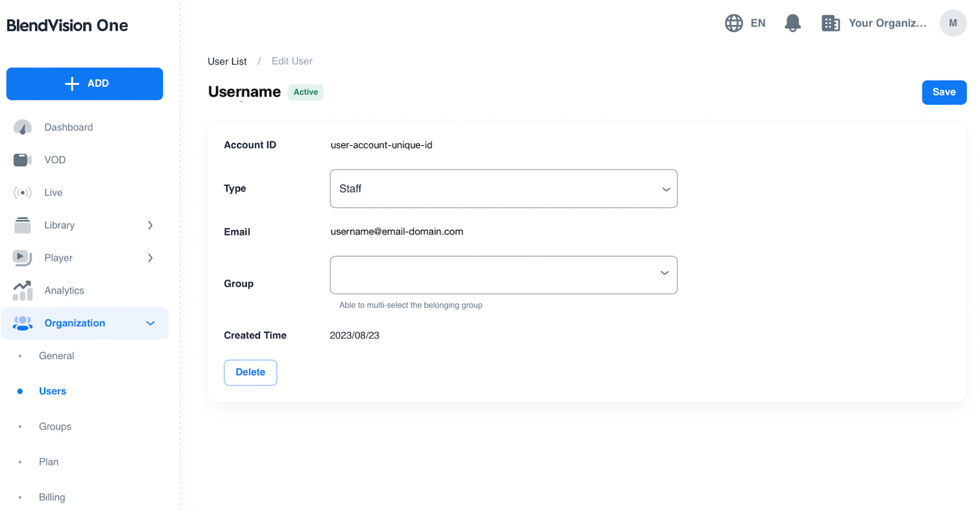This screenshot has width=980, height=510.
Task: Navigate back via User List breadcrumb
Action: click(227, 61)
